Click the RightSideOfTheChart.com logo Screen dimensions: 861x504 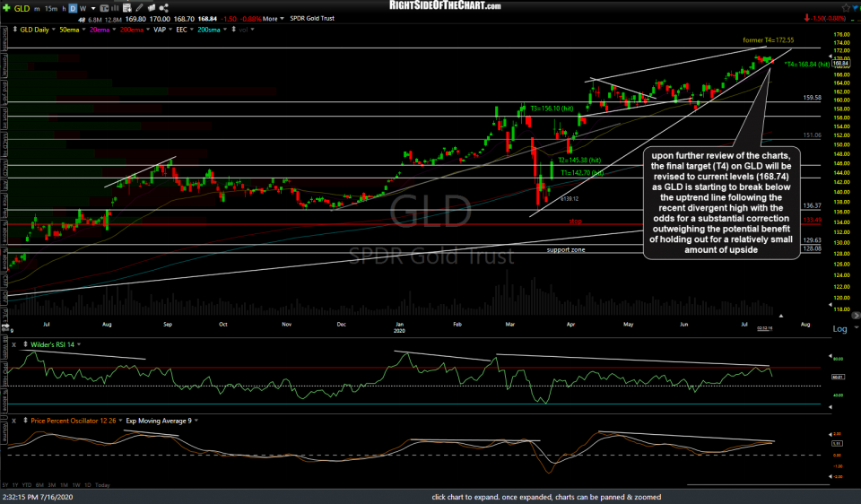click(445, 6)
